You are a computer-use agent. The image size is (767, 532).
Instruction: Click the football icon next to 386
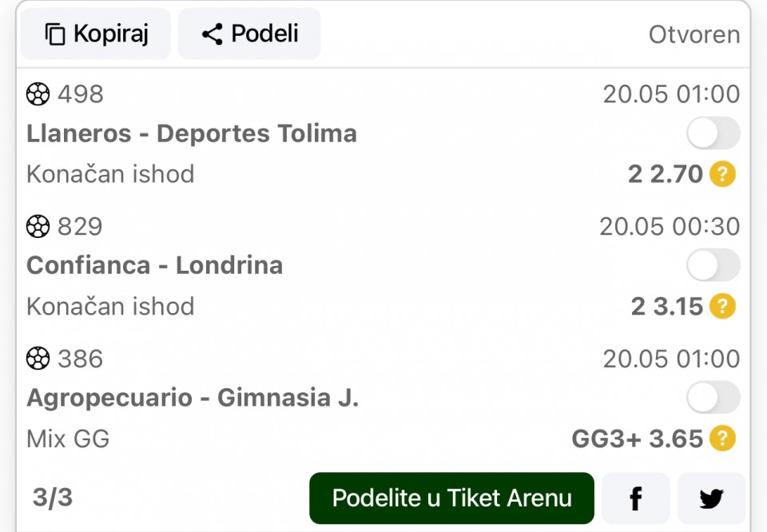pyautogui.click(x=38, y=359)
